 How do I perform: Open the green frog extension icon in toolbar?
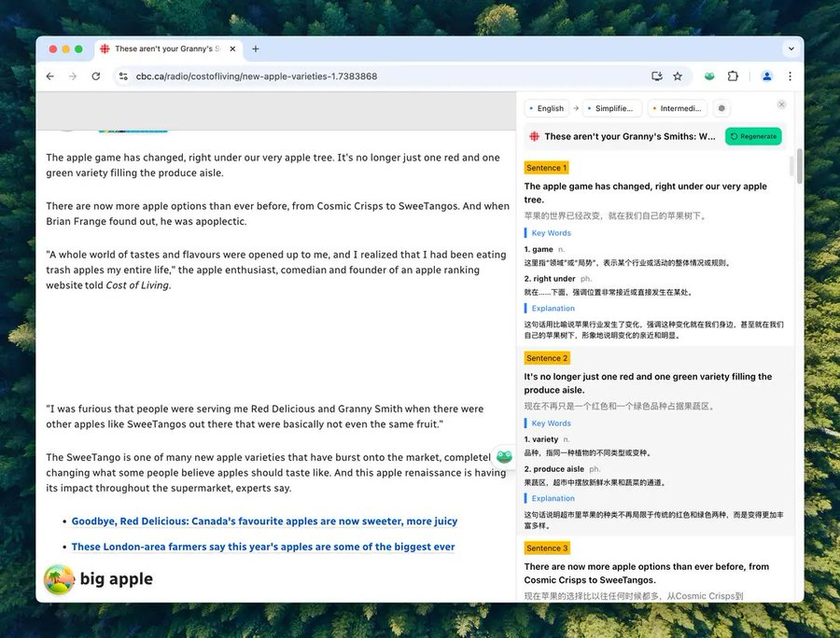[x=709, y=76]
